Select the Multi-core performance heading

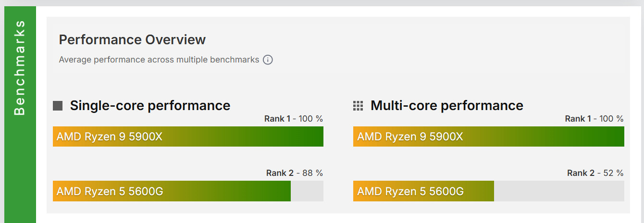446,106
